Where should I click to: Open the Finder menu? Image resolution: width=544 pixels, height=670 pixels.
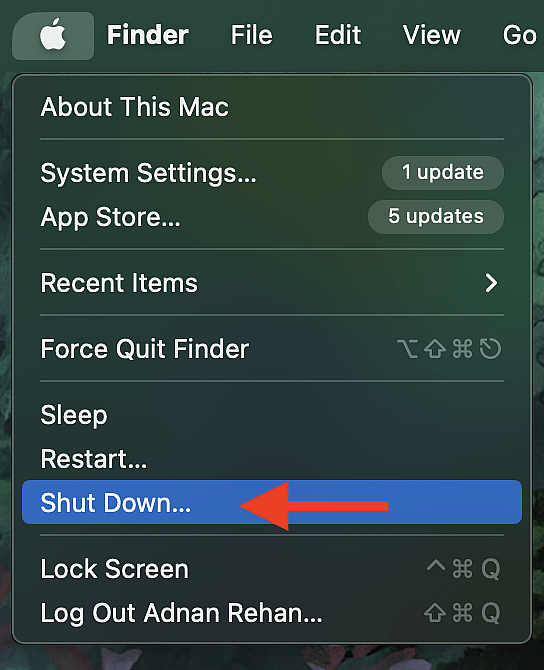147,35
